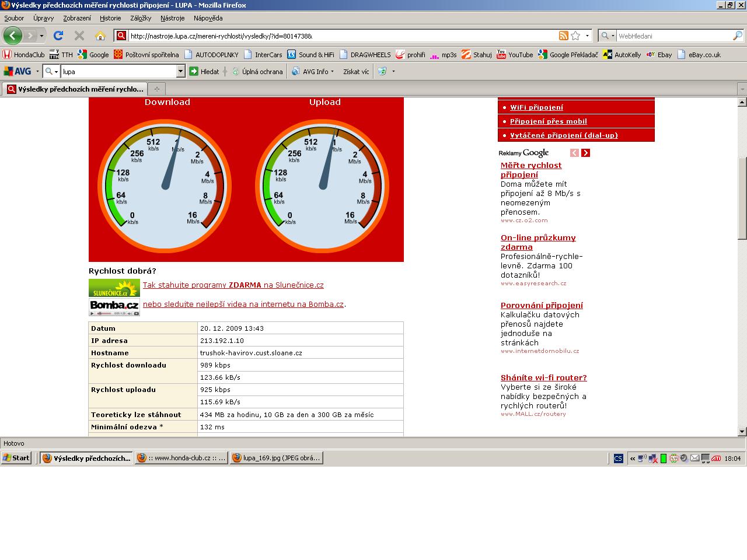Click the Shaníte wi-fi router? ad link

[543, 377]
